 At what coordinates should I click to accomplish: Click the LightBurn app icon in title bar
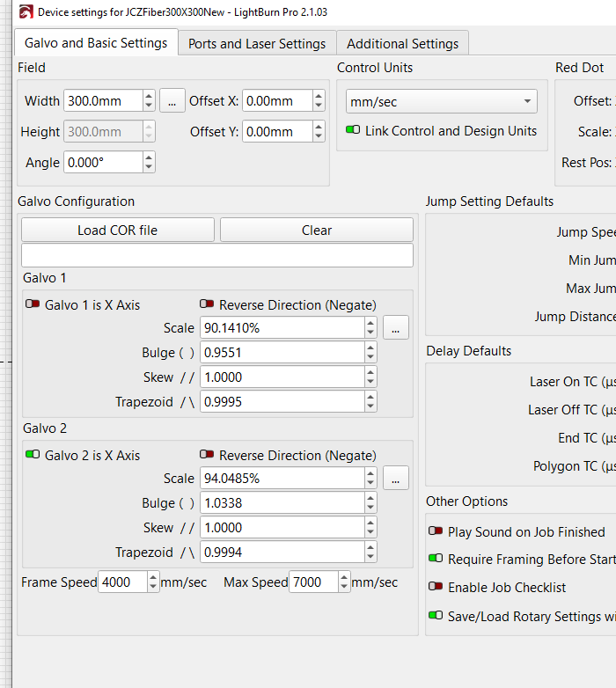(26, 11)
